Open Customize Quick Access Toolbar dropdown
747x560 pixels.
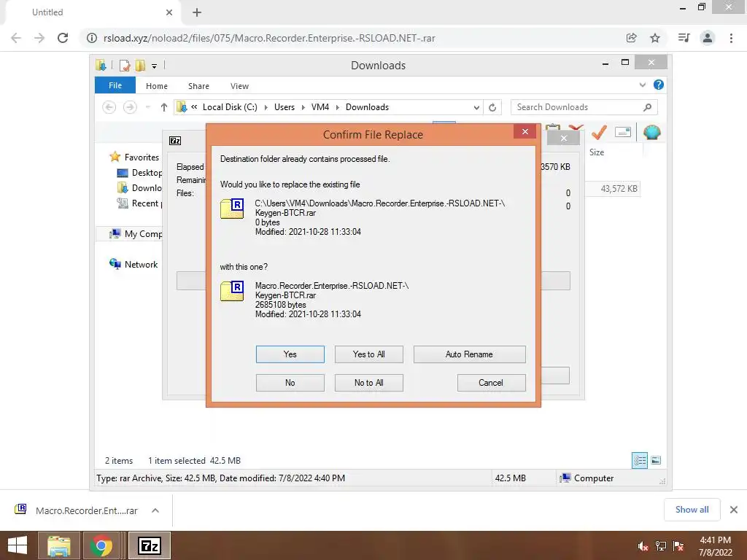pyautogui.click(x=155, y=66)
